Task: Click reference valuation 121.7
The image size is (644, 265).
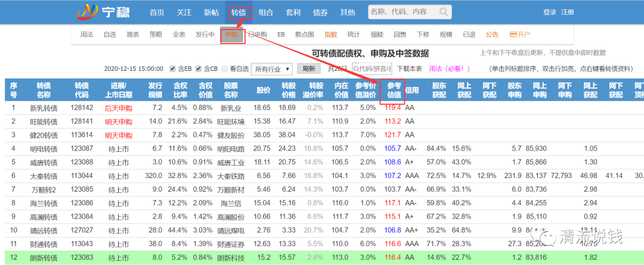Action: 393,135
